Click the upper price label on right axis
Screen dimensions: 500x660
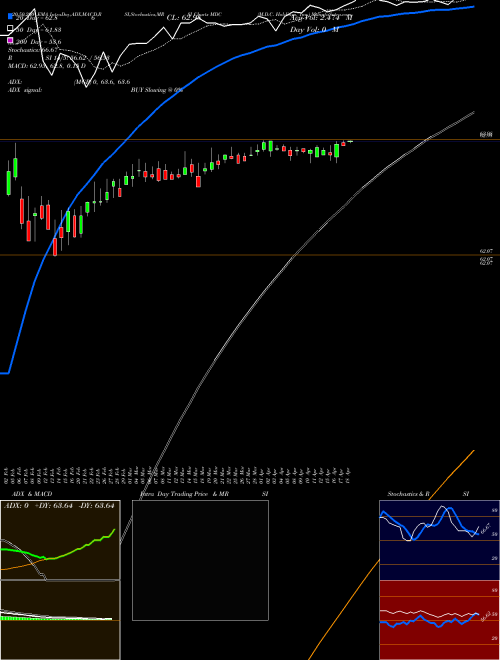click(x=486, y=135)
